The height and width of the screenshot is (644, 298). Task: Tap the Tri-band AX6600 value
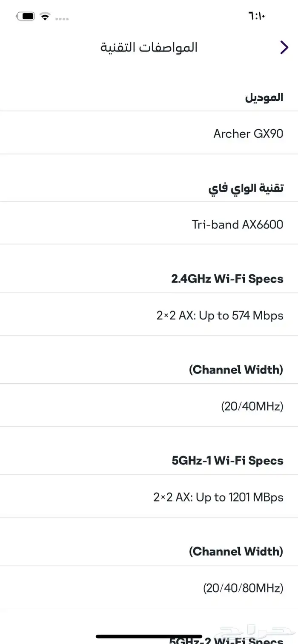(237, 224)
